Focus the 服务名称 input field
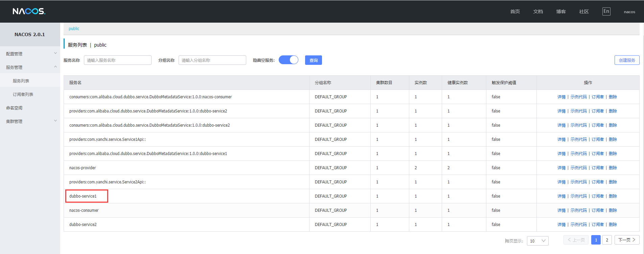Screen dimensions: 644x254 point(118,60)
